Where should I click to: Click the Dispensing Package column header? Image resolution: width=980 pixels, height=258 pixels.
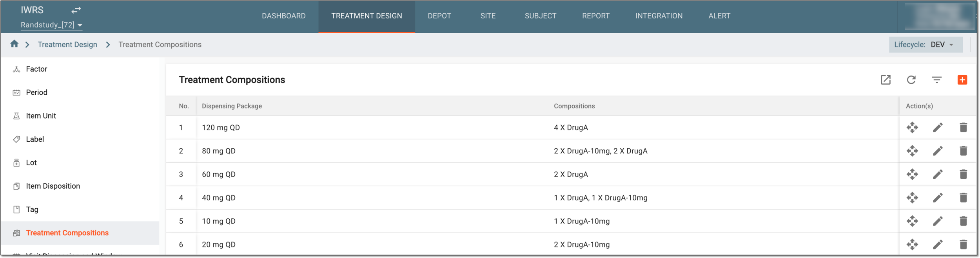pyautogui.click(x=232, y=106)
